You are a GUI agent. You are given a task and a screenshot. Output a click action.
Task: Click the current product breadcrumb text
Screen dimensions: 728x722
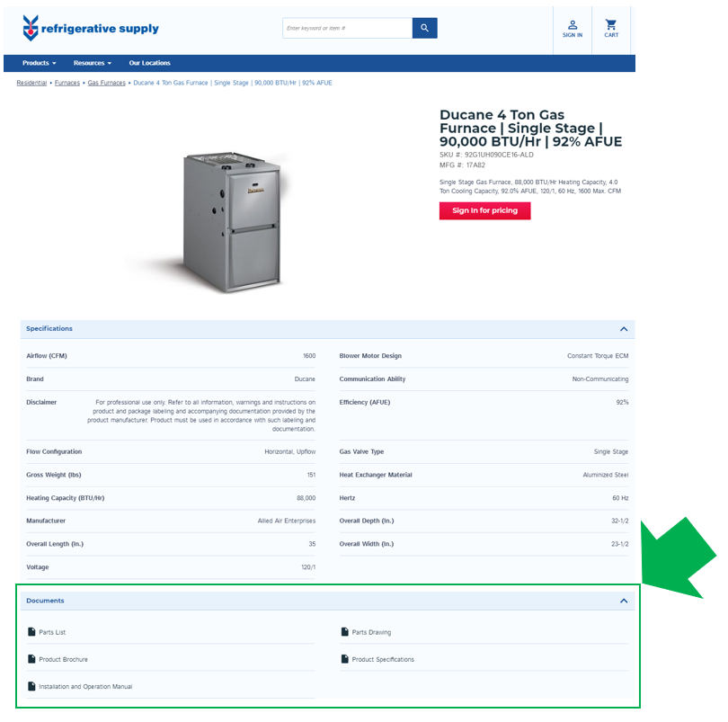tap(233, 83)
